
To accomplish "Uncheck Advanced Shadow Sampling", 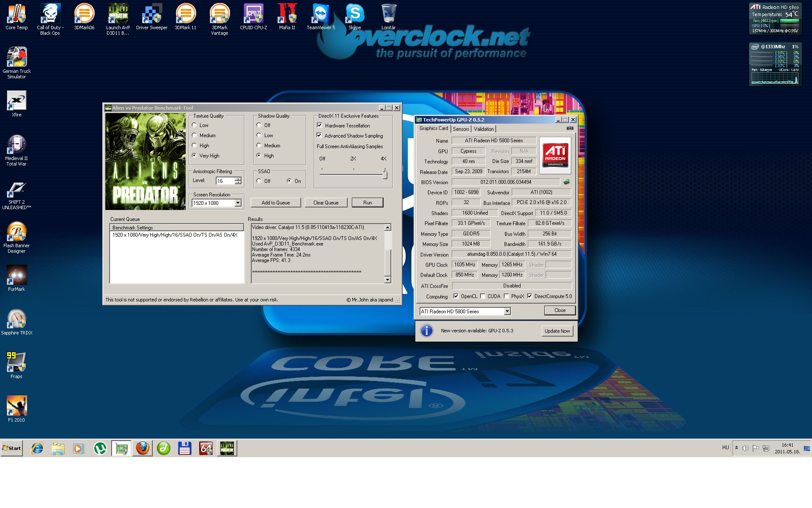I will [319, 135].
